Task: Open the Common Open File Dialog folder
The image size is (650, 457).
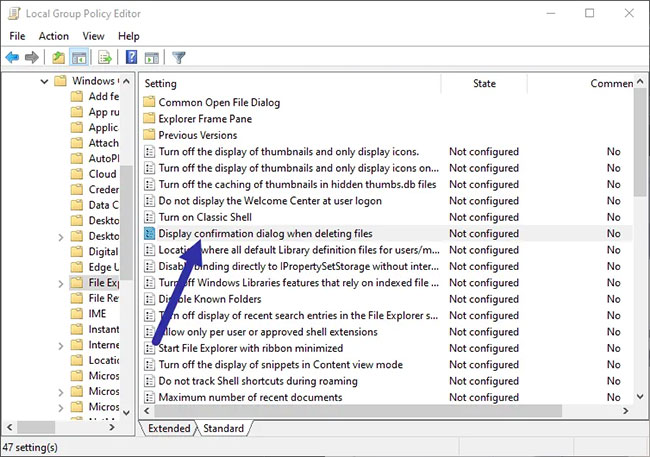Action: 219,102
